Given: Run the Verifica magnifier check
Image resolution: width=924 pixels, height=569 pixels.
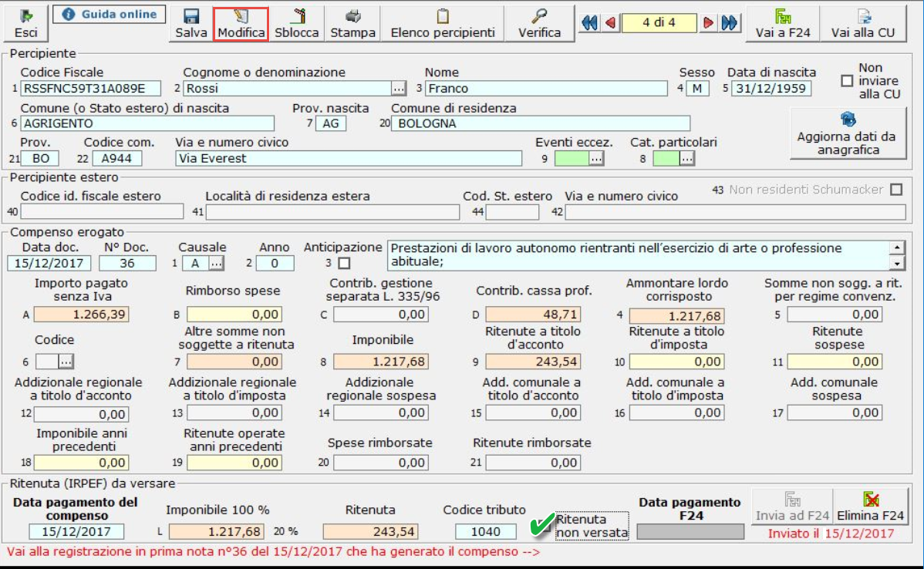Looking at the screenshot, I should point(539,16).
